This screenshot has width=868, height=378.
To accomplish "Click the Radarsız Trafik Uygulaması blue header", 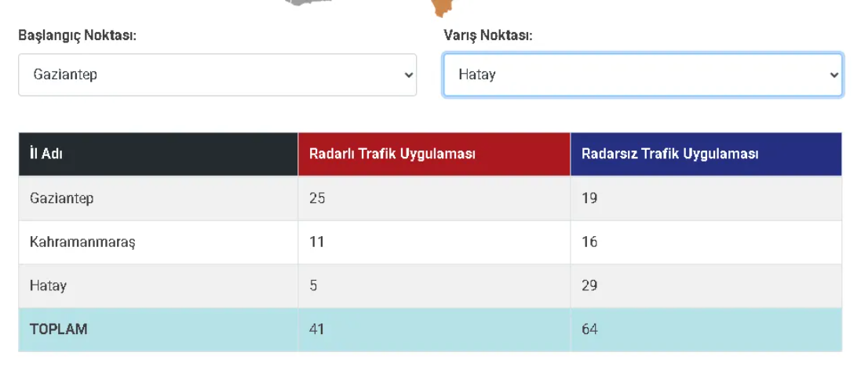I will coord(706,154).
